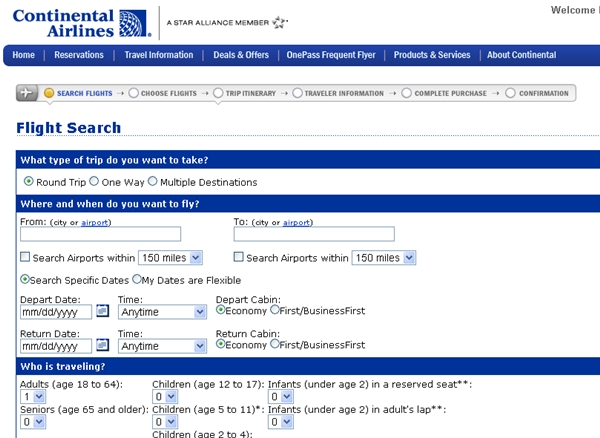600x438 pixels.
Task: Open the About Continental menu
Action: click(x=522, y=55)
